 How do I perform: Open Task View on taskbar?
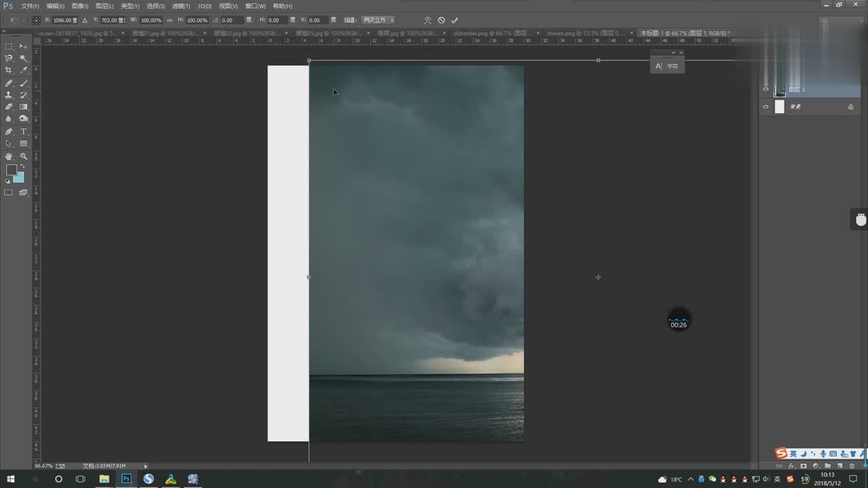click(80, 479)
